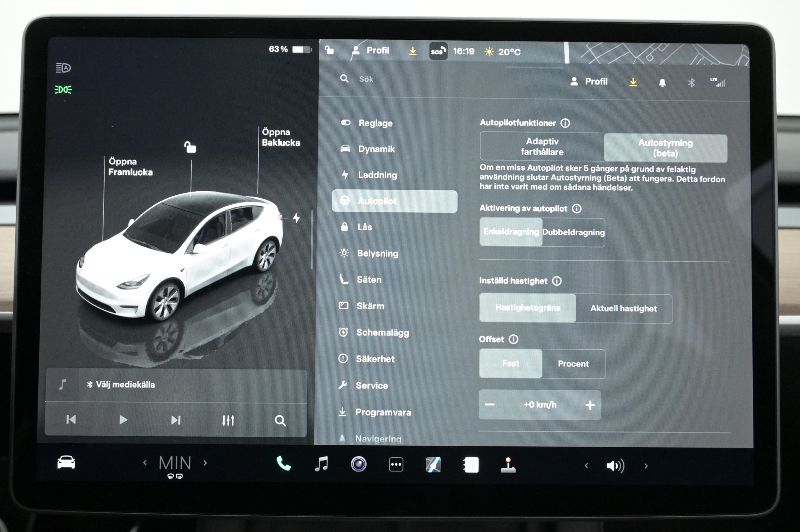Tap the yellow download icon in settings header
This screenshot has width=800, height=532.
click(633, 82)
